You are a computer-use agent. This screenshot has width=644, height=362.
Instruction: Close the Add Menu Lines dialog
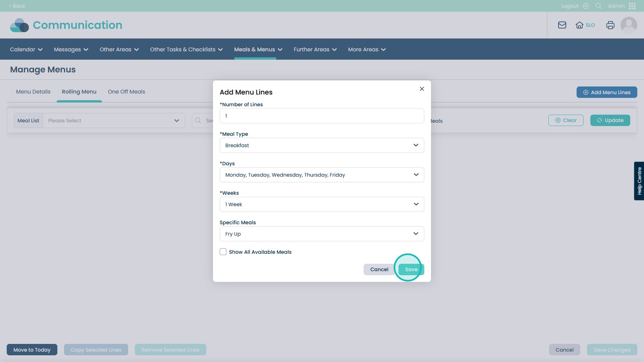point(422,89)
